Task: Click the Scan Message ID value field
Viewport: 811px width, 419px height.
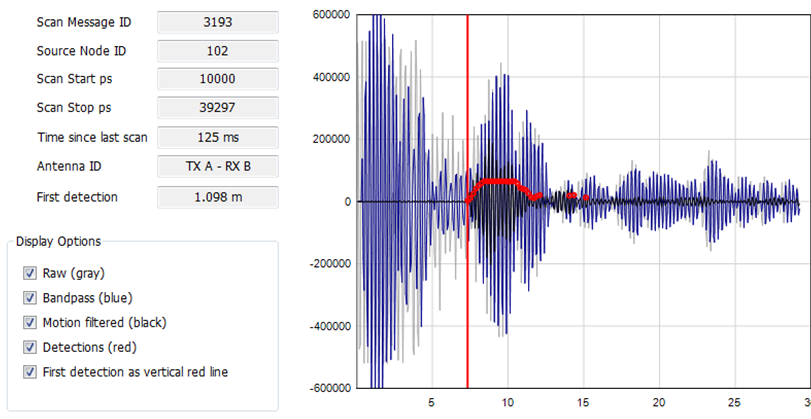Action: pyautogui.click(x=217, y=22)
